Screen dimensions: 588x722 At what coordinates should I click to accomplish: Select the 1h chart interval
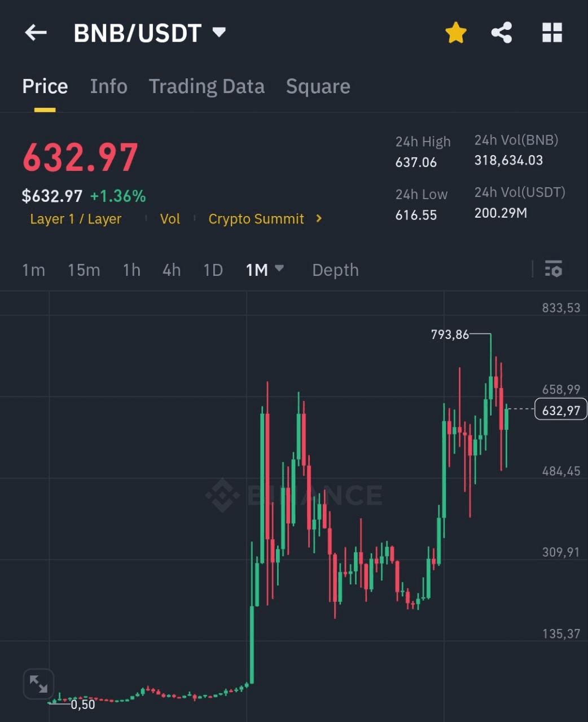click(131, 270)
